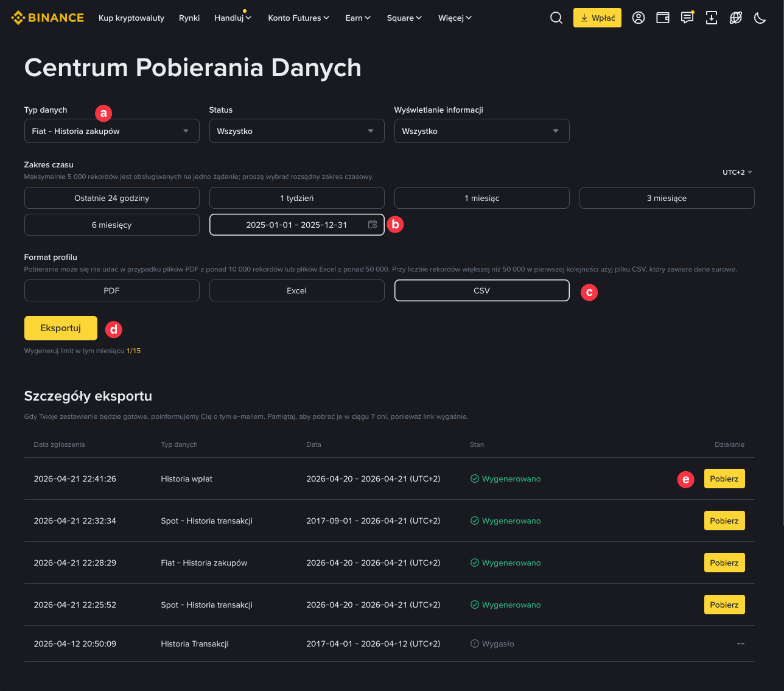The width and height of the screenshot is (784, 691).
Task: Open the account profile icon
Action: [x=638, y=18]
